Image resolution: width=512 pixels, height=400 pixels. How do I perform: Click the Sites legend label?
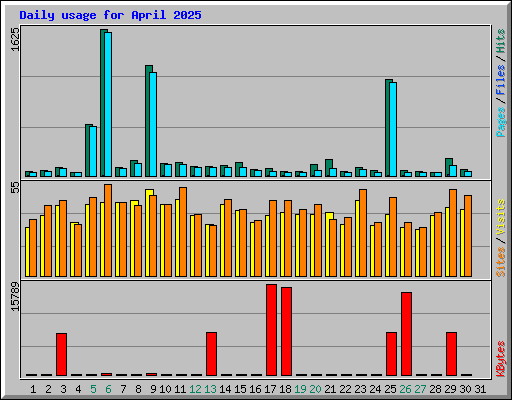[501, 262]
